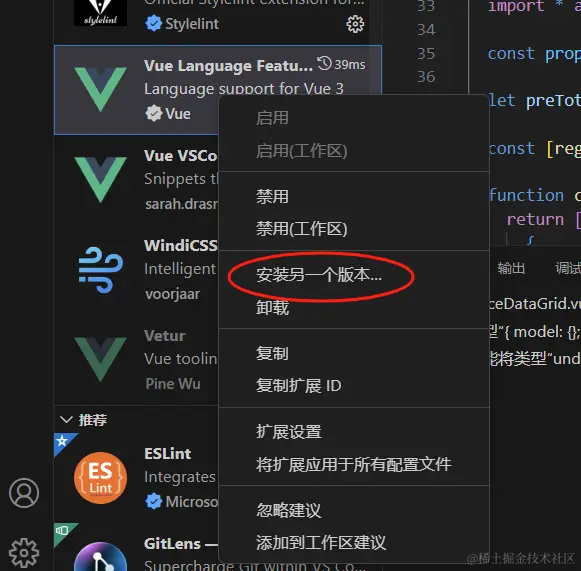Collapse the 推荐 section chevron
Screen dimensions: 581x571
[66, 420]
